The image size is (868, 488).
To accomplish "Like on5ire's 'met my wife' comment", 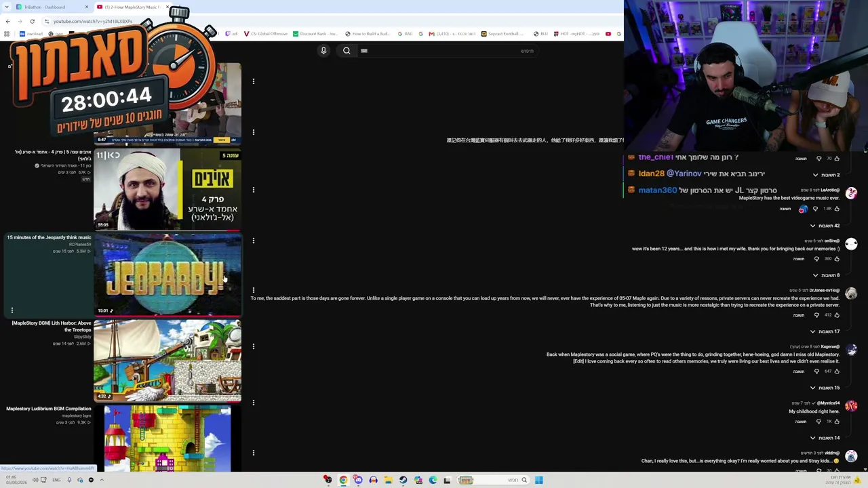I will (837, 259).
